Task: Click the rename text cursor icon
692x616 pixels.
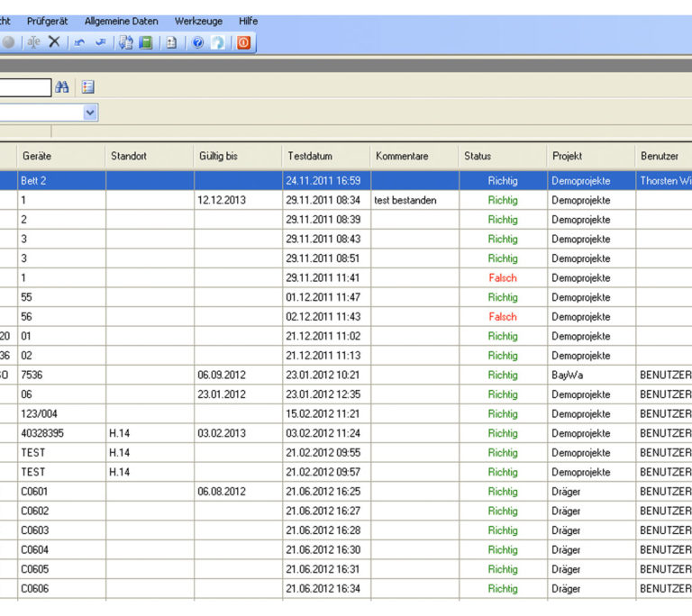Action: [33, 42]
